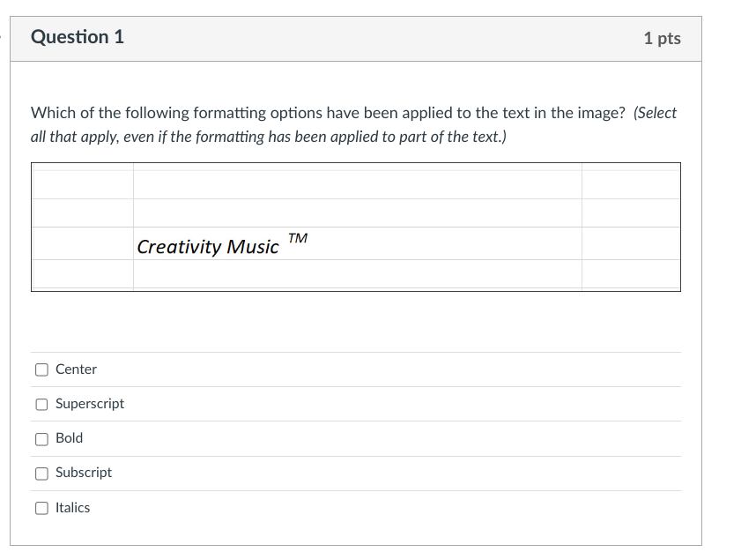The height and width of the screenshot is (552, 756).
Task: Click the Subscript answer label text
Action: click(84, 472)
